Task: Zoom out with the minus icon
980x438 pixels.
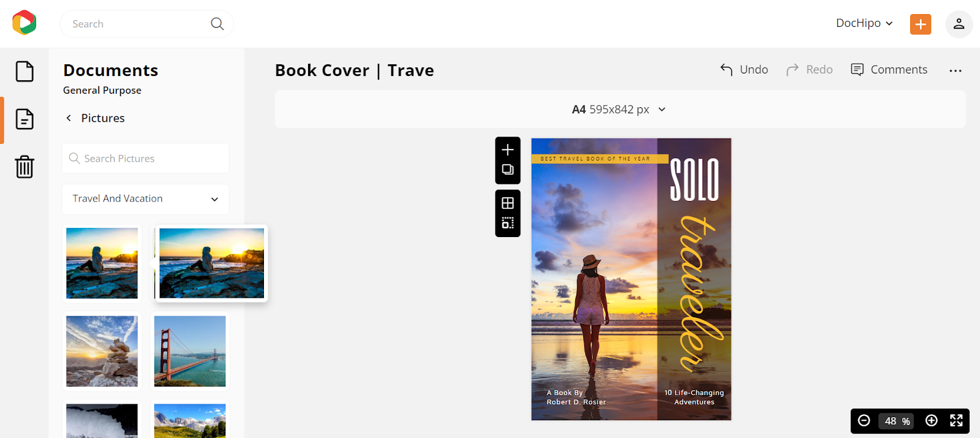Action: tap(864, 420)
